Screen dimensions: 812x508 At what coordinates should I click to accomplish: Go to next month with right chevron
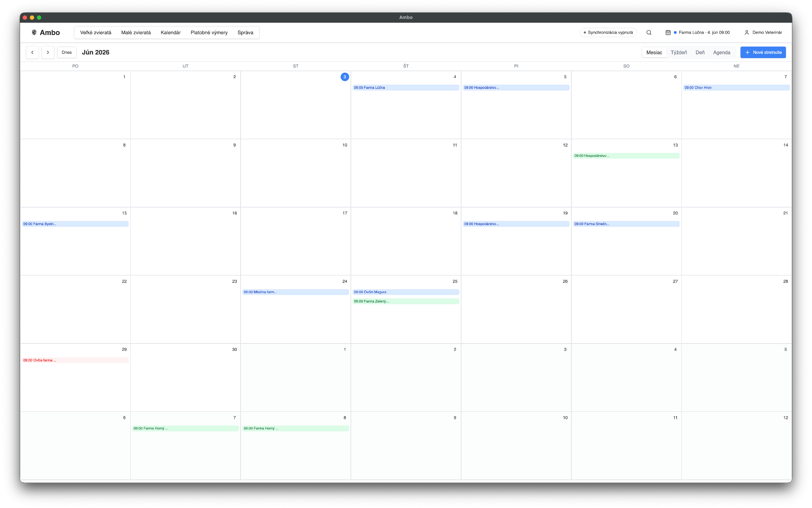pyautogui.click(x=48, y=52)
